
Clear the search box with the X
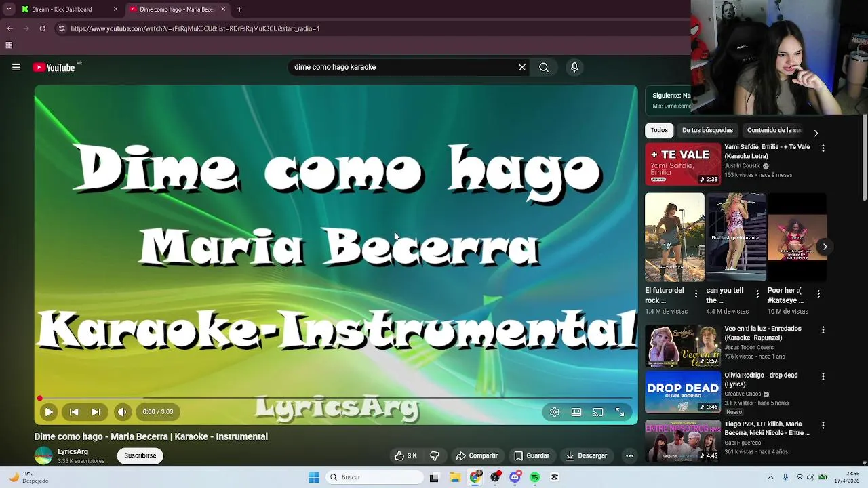[x=522, y=67]
